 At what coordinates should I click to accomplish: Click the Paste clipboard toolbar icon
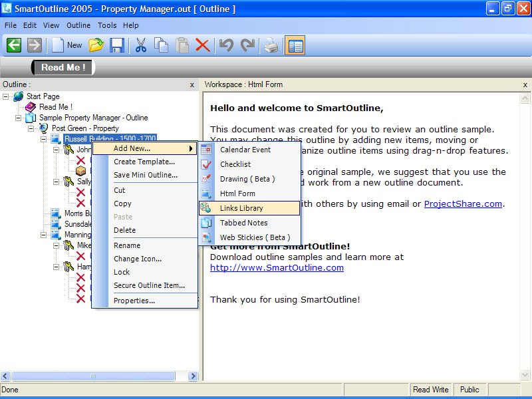[x=182, y=45]
